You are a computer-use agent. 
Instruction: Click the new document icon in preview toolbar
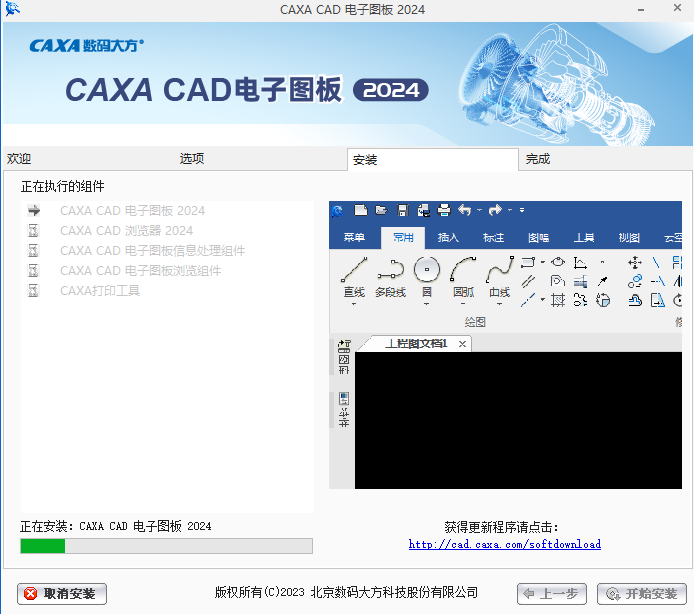(361, 210)
